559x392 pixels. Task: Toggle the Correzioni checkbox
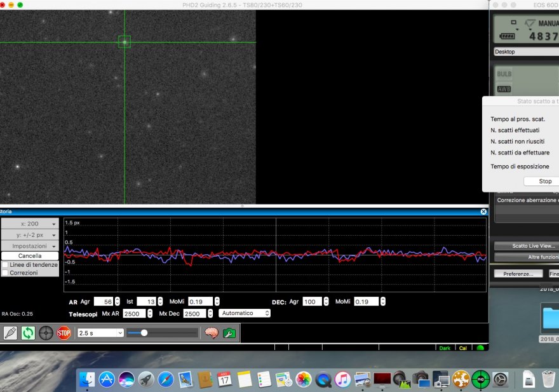6,273
